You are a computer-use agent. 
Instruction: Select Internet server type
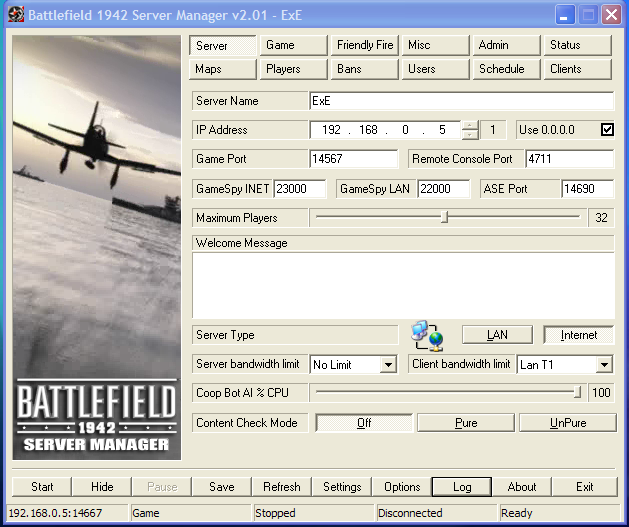(578, 335)
